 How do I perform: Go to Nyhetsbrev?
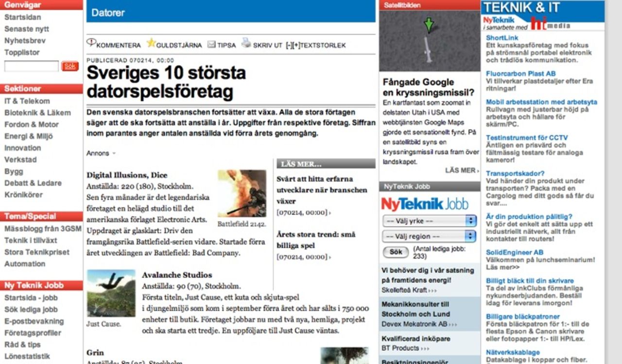pyautogui.click(x=25, y=41)
